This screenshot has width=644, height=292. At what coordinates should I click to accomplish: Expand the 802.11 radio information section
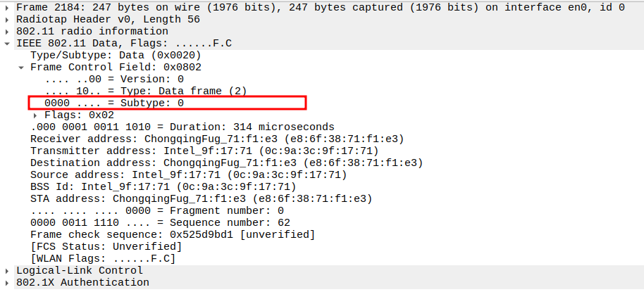point(7,32)
